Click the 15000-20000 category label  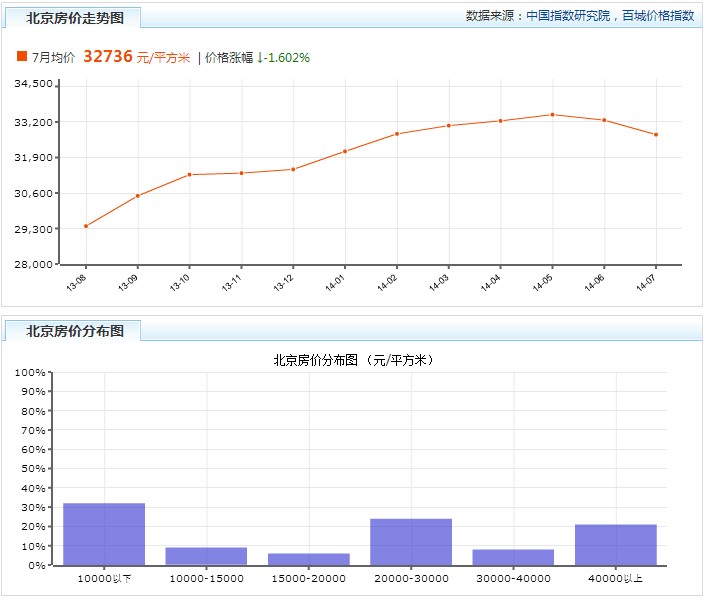pyautogui.click(x=308, y=578)
